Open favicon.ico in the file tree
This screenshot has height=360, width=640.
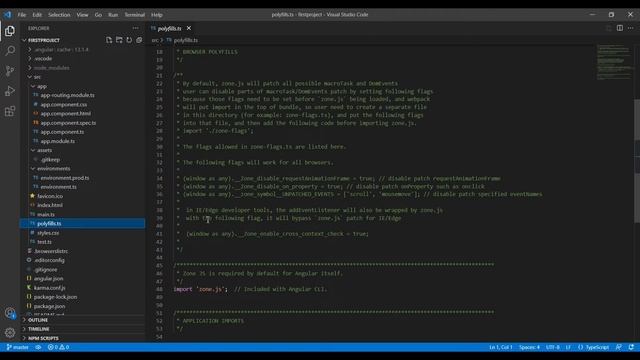[x=50, y=196]
